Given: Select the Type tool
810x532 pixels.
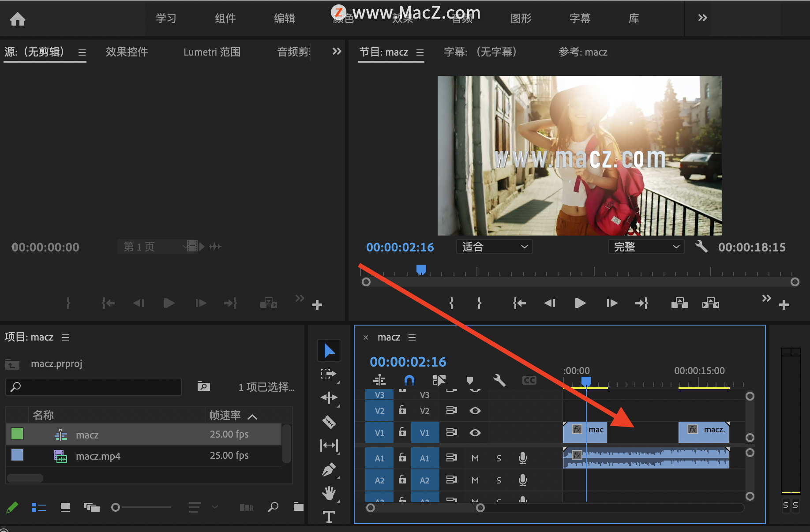Looking at the screenshot, I should [329, 517].
